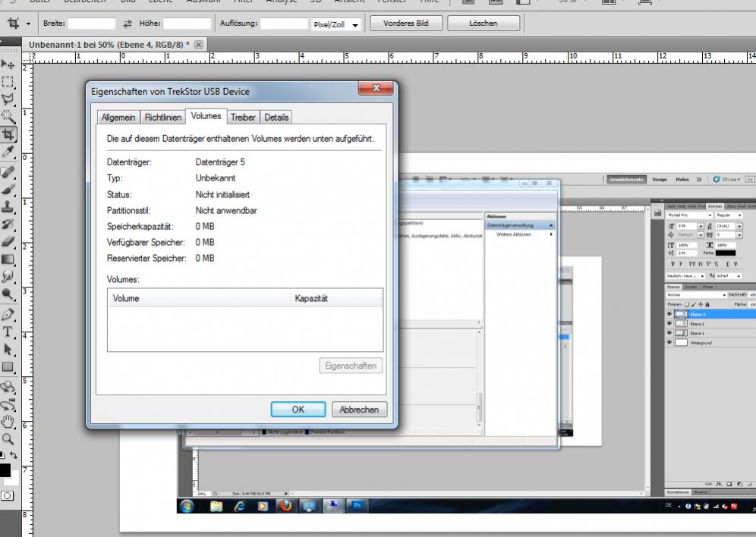This screenshot has height=537, width=756.
Task: Select the History Brush tool
Action: coord(8,224)
